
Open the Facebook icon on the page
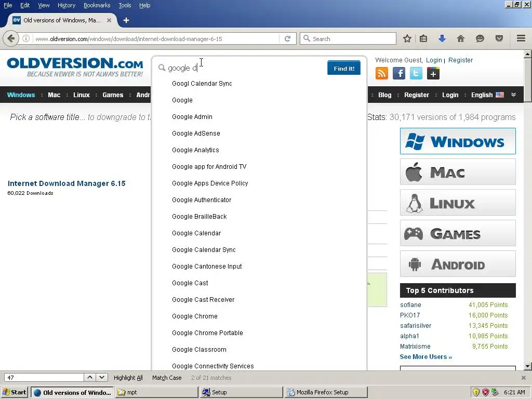[x=399, y=73]
